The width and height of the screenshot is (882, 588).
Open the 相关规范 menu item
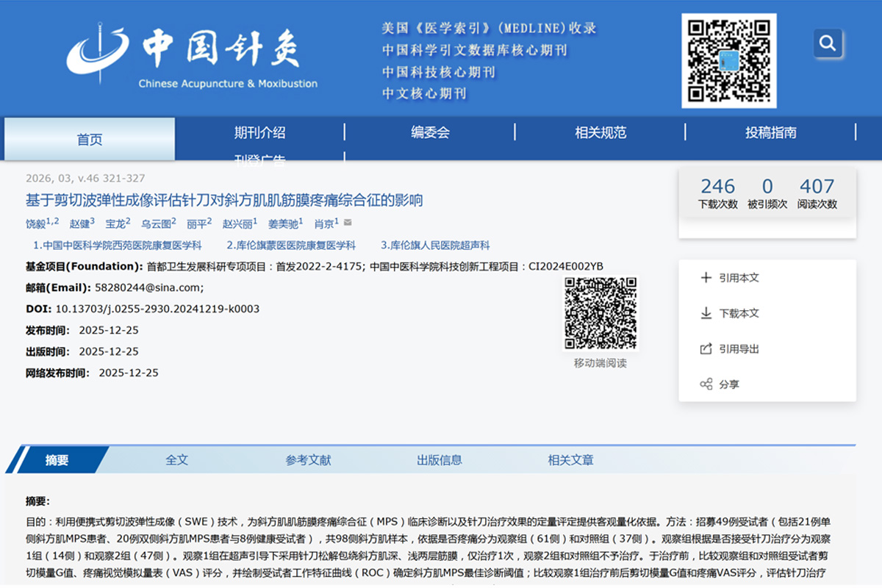point(600,132)
